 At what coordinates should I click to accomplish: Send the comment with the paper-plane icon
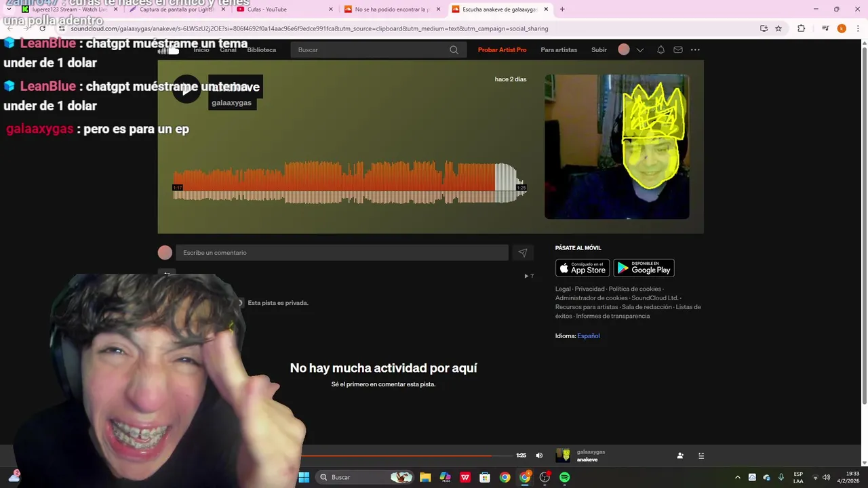[x=523, y=253]
